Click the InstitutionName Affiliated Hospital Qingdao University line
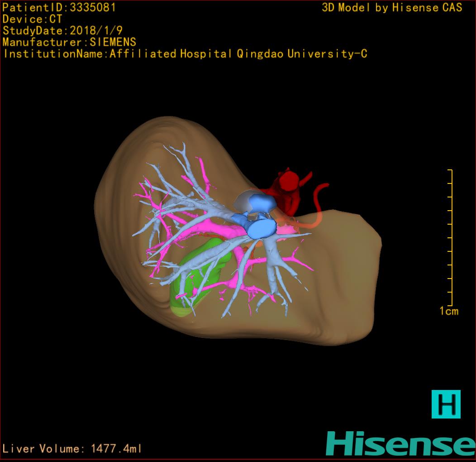This screenshot has width=476, height=462. 185,54
